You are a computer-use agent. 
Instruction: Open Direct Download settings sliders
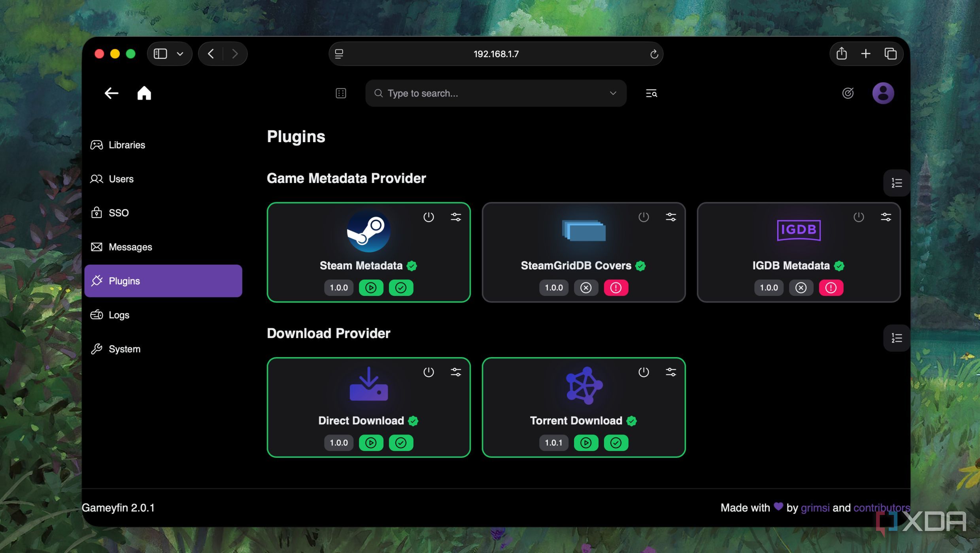[456, 372]
